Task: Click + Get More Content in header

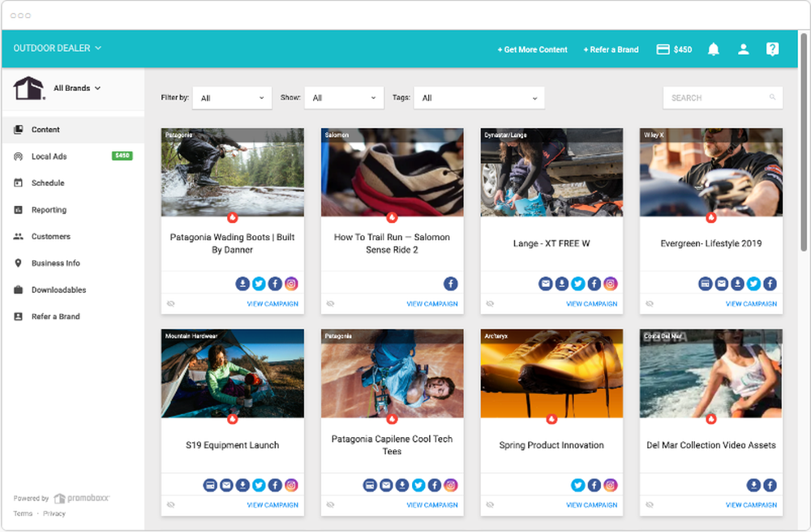Action: [532, 49]
